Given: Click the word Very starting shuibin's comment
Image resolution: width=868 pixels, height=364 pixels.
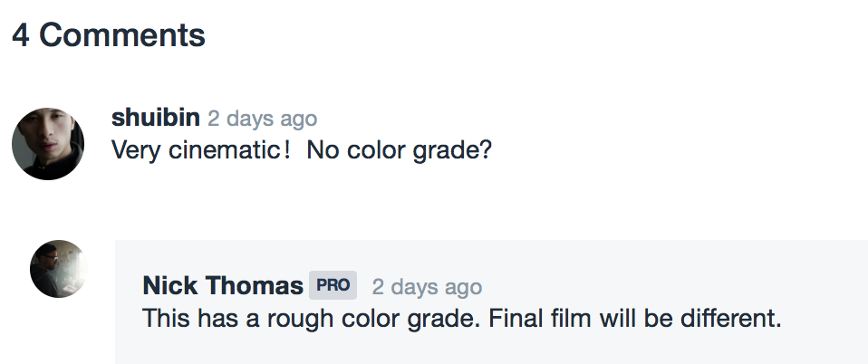Looking at the screenshot, I should coord(138,151).
